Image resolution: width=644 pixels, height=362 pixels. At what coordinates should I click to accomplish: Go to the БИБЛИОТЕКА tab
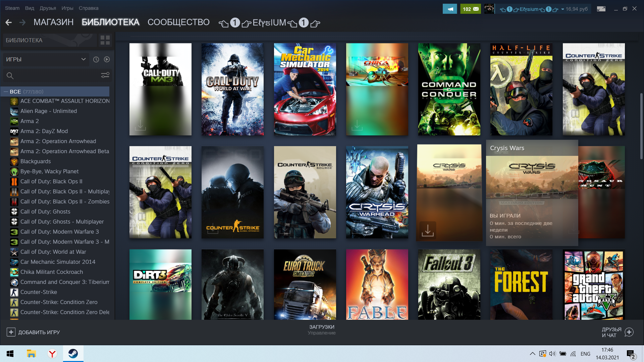click(x=110, y=22)
